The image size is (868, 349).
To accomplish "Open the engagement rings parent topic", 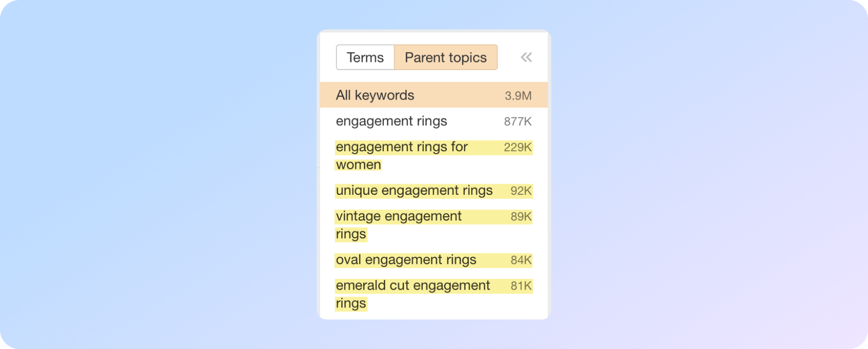I will click(x=391, y=121).
